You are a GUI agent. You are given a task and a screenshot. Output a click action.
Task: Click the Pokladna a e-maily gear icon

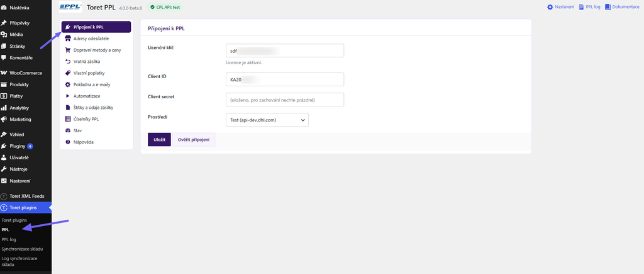[x=68, y=84]
